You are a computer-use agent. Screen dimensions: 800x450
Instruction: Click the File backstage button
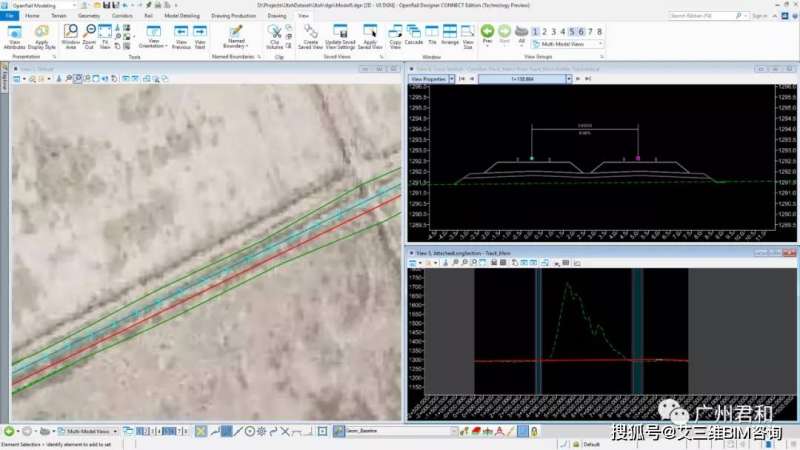click(x=10, y=17)
